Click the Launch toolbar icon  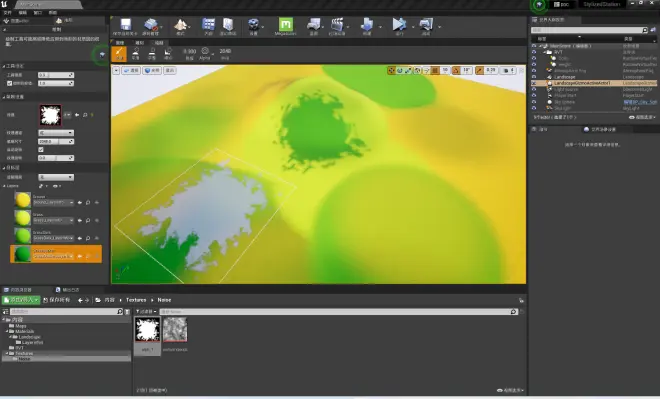(426, 24)
